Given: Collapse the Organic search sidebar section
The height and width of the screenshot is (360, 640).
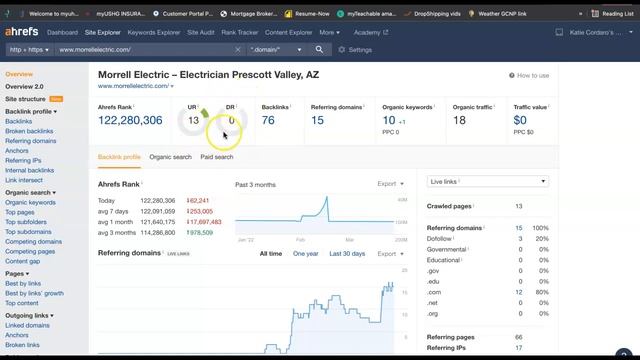Looking at the screenshot, I should 31,192.
